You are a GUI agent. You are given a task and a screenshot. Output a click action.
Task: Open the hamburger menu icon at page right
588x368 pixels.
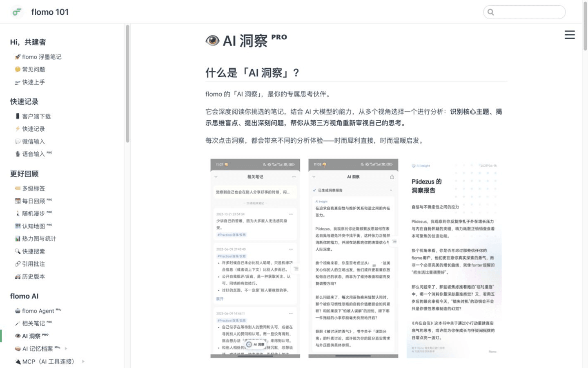570,35
